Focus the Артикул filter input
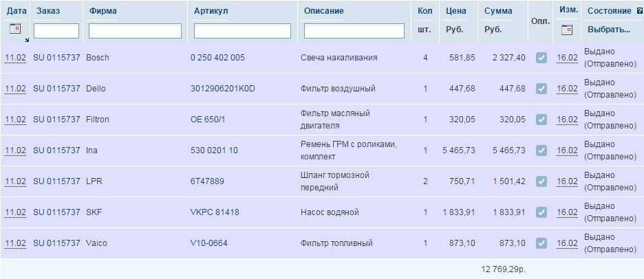 coord(242,31)
